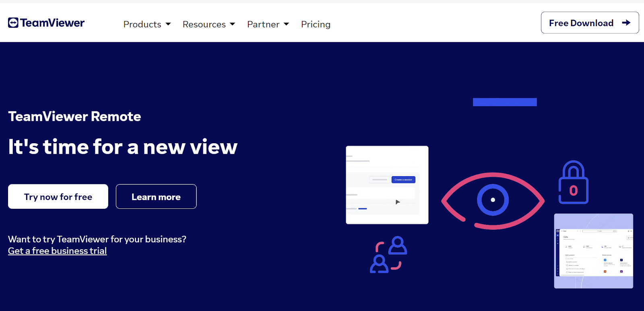Click Try now for free
This screenshot has height=311, width=644.
tap(58, 196)
